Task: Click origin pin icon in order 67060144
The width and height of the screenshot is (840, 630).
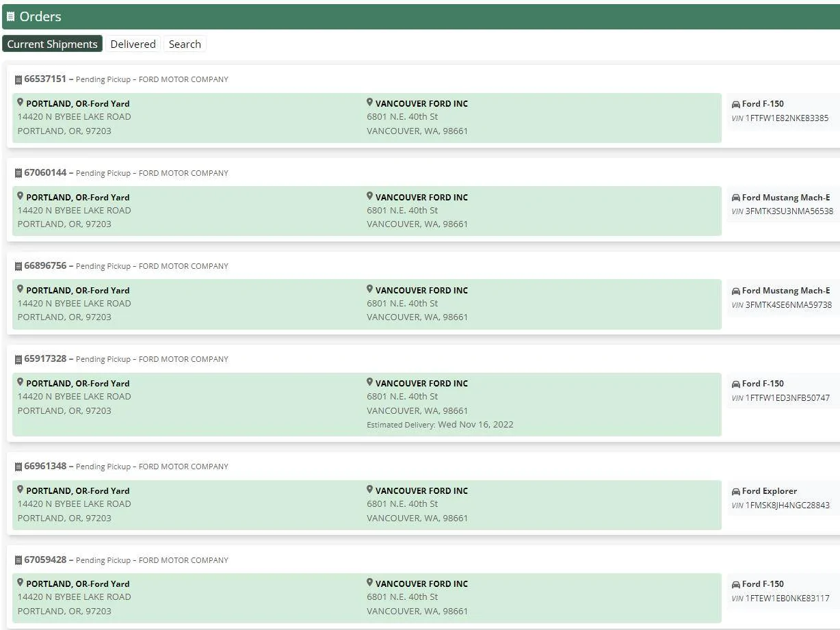Action: [21, 196]
